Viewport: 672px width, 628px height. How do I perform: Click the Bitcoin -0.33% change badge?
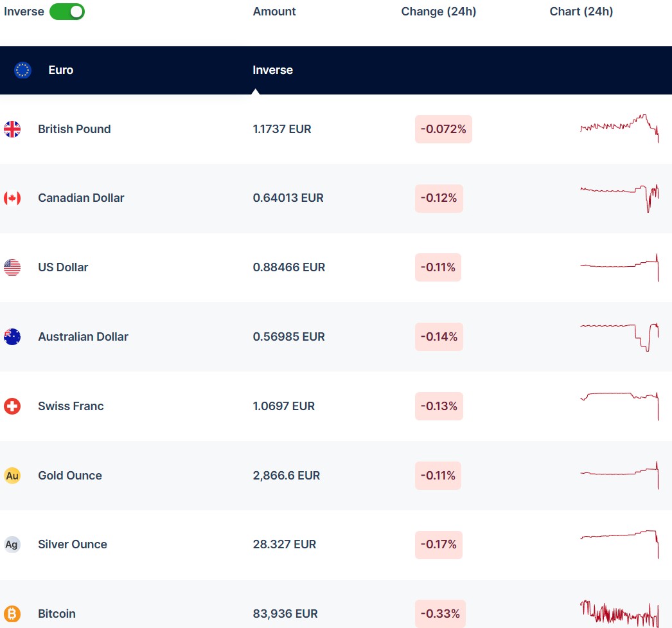(440, 614)
